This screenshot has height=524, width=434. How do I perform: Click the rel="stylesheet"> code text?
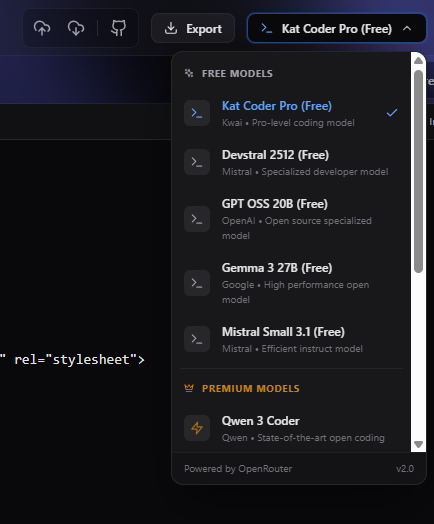click(x=80, y=360)
